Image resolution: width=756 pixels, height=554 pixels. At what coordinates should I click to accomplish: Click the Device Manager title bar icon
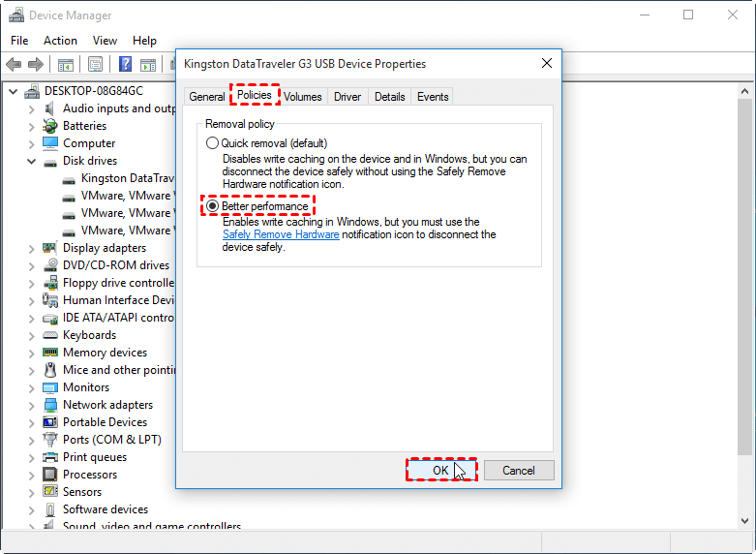point(15,15)
